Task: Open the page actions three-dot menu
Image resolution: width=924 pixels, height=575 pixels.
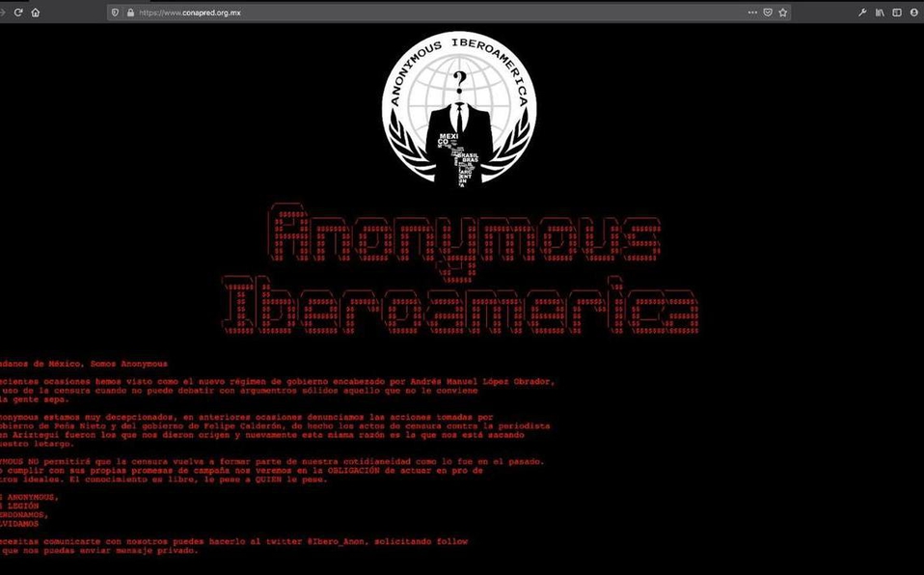Action: (752, 13)
